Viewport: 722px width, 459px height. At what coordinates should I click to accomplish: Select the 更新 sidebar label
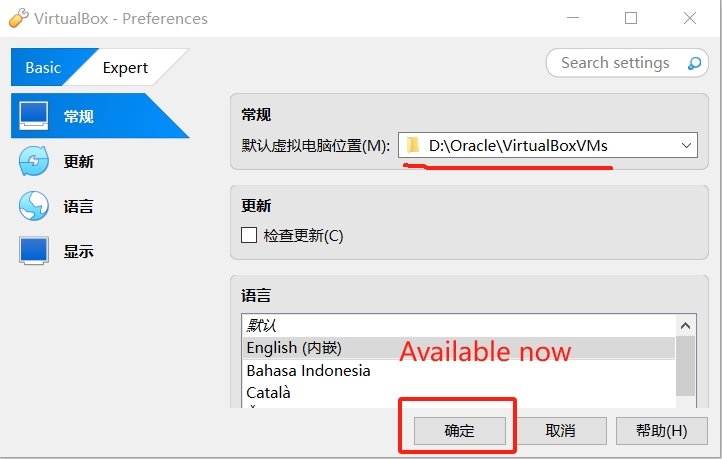pyautogui.click(x=79, y=162)
